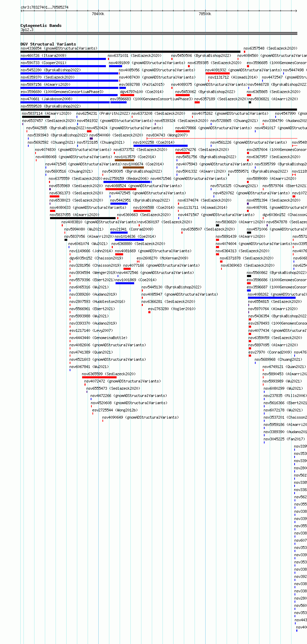Click the blue bar under nsv1002258
The width and height of the screenshot is (307, 644).
pyautogui.click(x=160, y=146)
